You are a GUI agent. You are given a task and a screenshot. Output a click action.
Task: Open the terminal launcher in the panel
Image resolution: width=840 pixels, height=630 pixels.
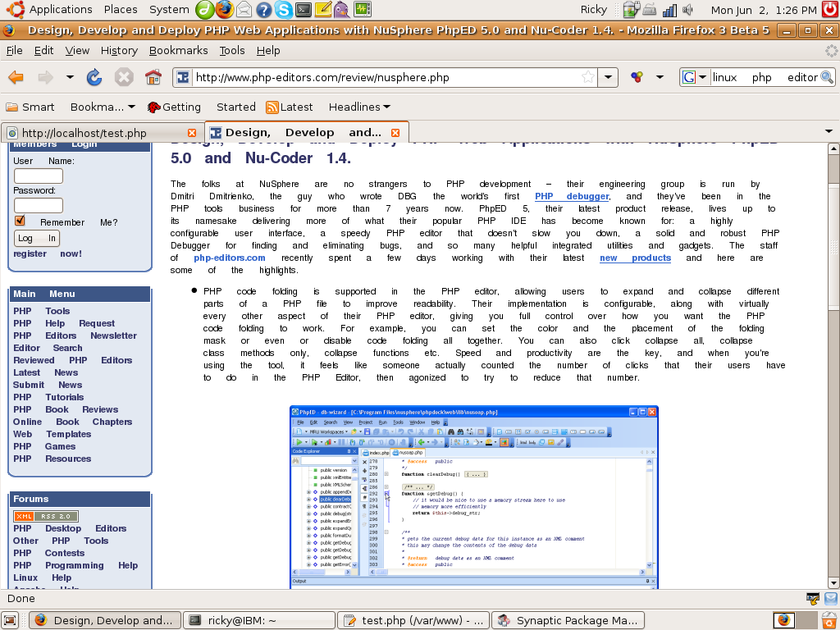click(x=304, y=10)
